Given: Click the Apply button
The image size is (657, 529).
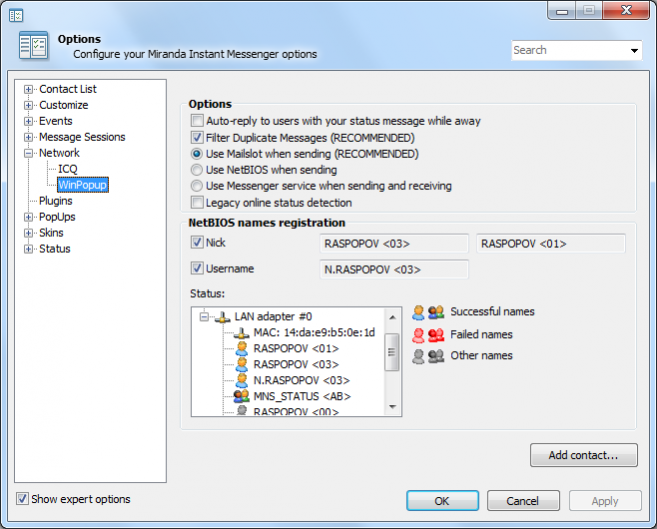Looking at the screenshot, I should point(605,501).
